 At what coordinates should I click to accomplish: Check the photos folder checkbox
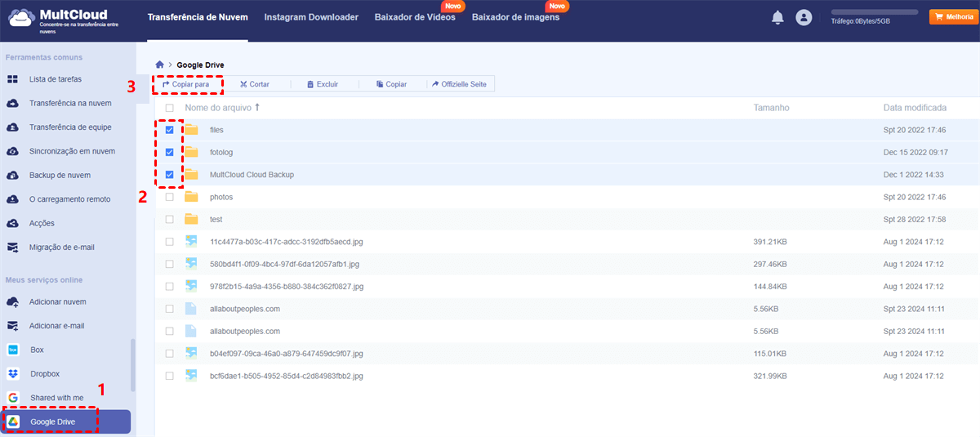pos(170,197)
